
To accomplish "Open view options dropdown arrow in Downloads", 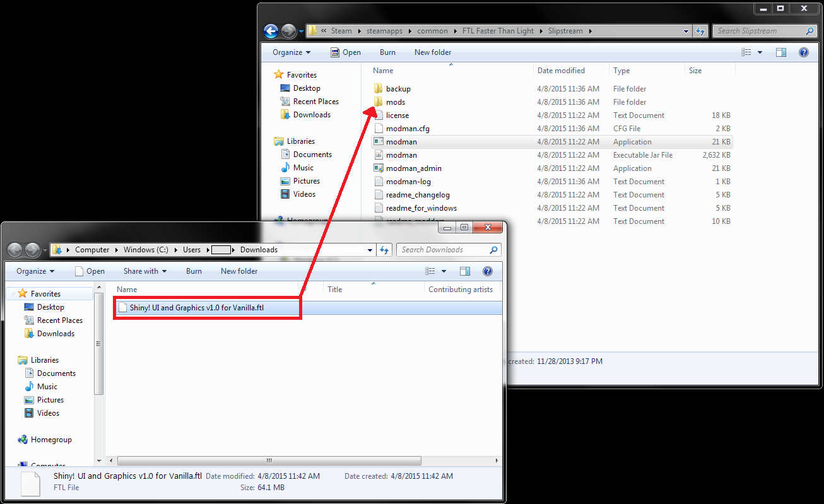I will point(444,271).
